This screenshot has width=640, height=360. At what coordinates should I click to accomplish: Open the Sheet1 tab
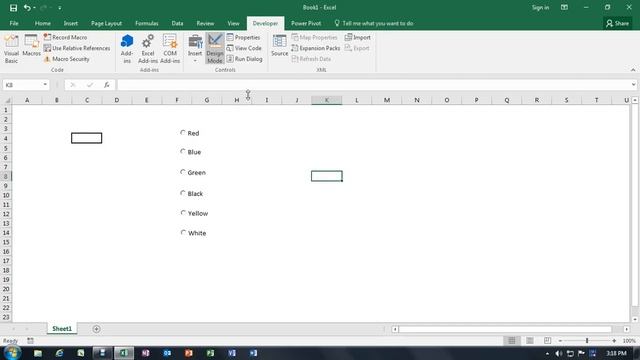[62, 329]
